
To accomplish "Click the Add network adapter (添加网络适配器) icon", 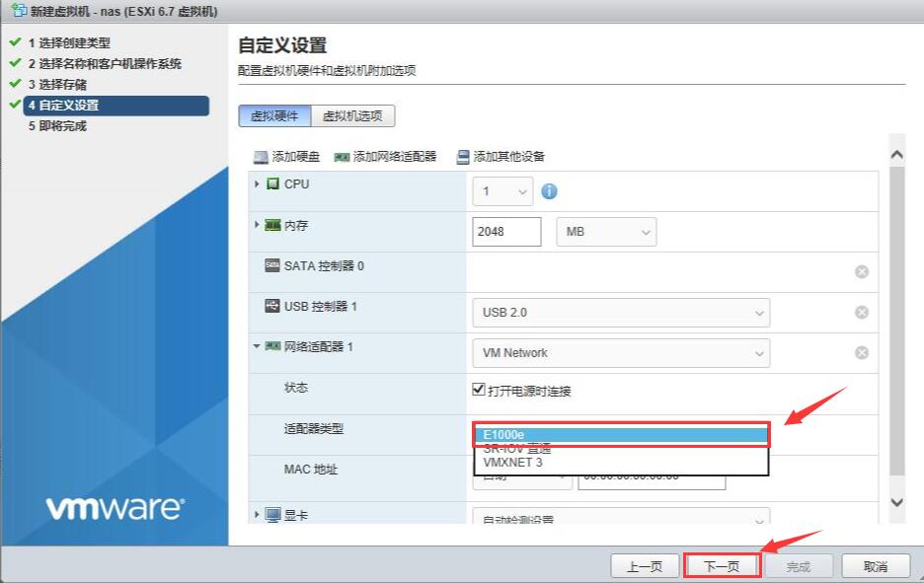I will 342,157.
